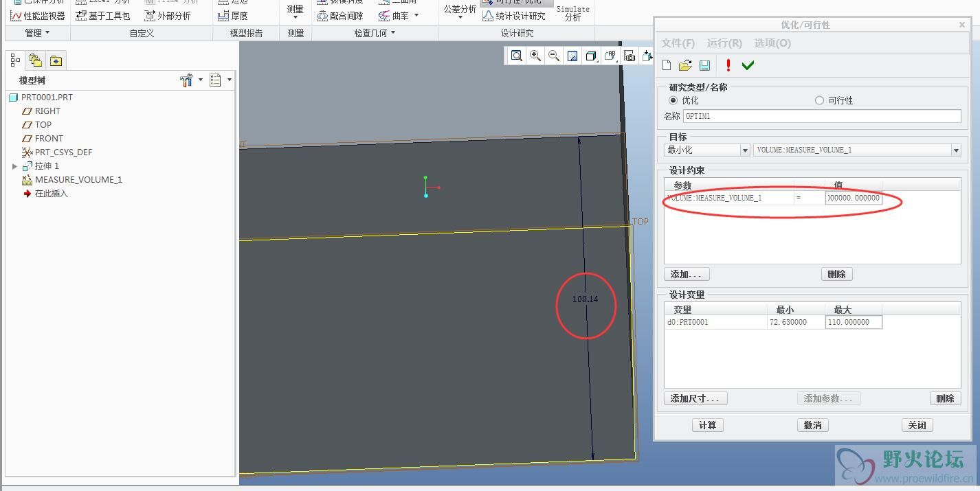
Task: Click the 删除 button under design variables
Action: [x=945, y=398]
